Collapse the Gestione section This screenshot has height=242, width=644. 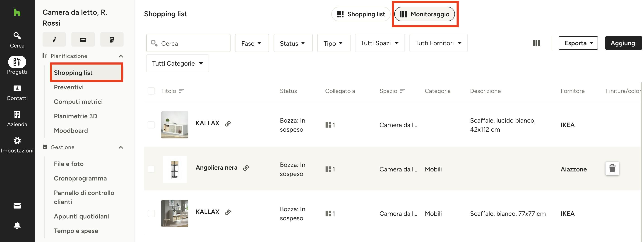point(121,147)
